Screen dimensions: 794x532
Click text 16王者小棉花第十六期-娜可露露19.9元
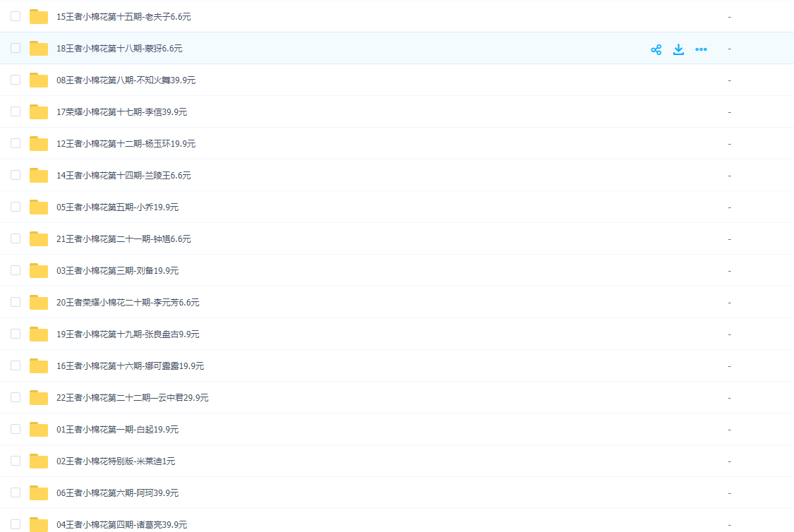(x=130, y=366)
